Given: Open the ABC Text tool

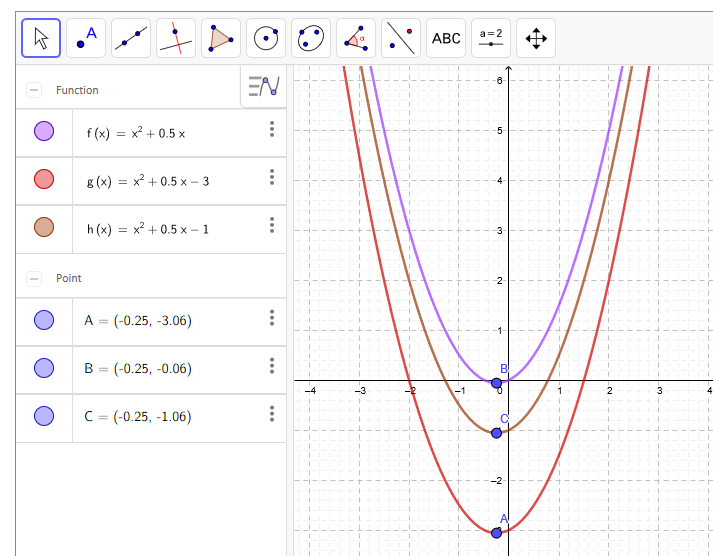Looking at the screenshot, I should click(x=446, y=39).
